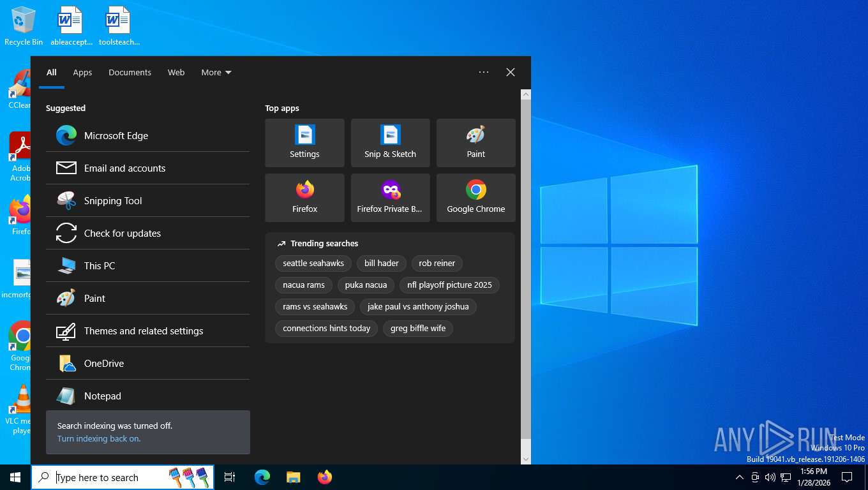Open Task View on the taskbar
Screen dimensions: 868x490
tap(230, 477)
